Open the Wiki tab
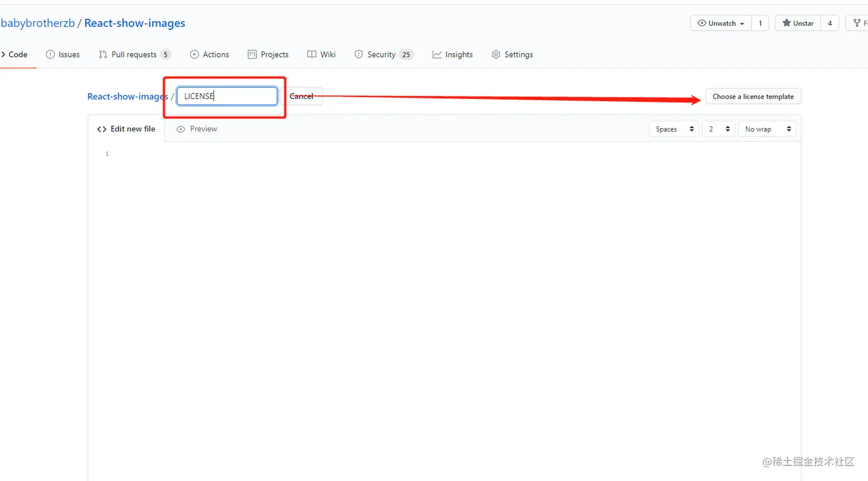Image resolution: width=868 pixels, height=481 pixels. [x=321, y=55]
